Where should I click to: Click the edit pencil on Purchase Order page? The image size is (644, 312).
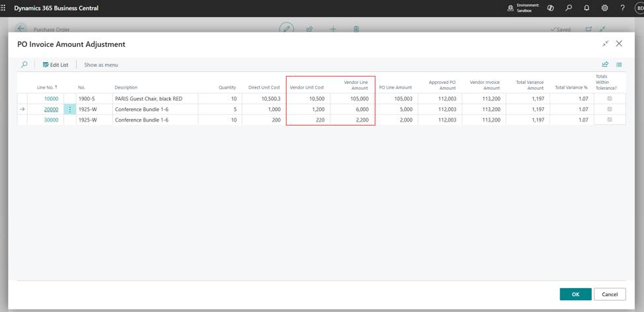tap(287, 29)
